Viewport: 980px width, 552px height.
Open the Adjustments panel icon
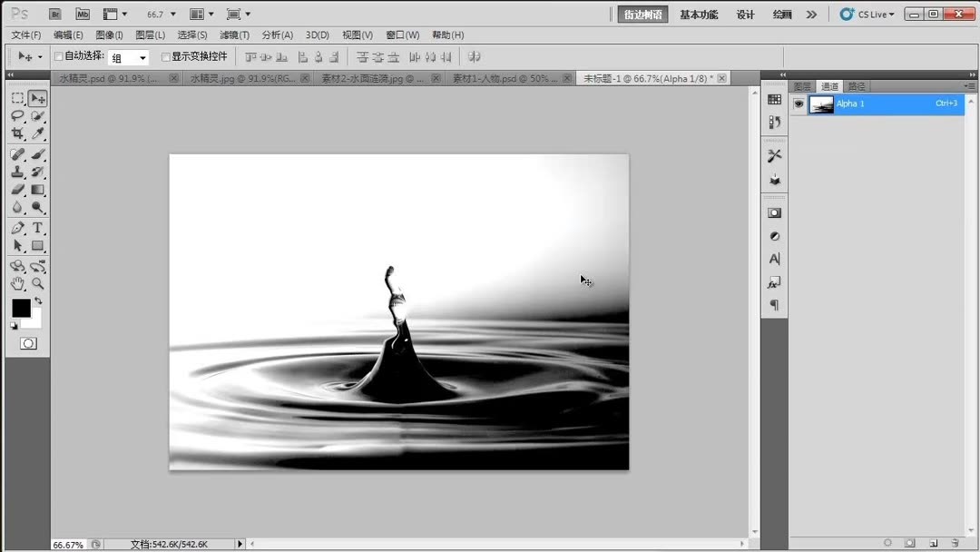(774, 236)
